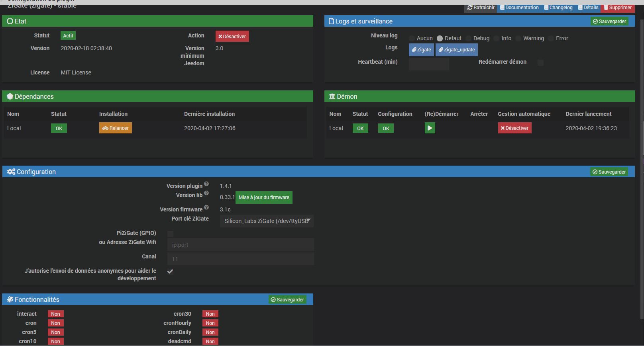644x346 pixels.
Task: Open the Documentation tab
Action: (x=519, y=8)
